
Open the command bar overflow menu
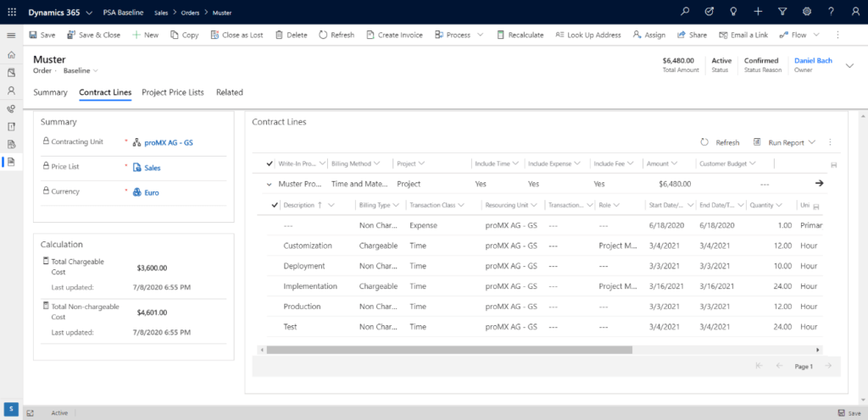[837, 35]
